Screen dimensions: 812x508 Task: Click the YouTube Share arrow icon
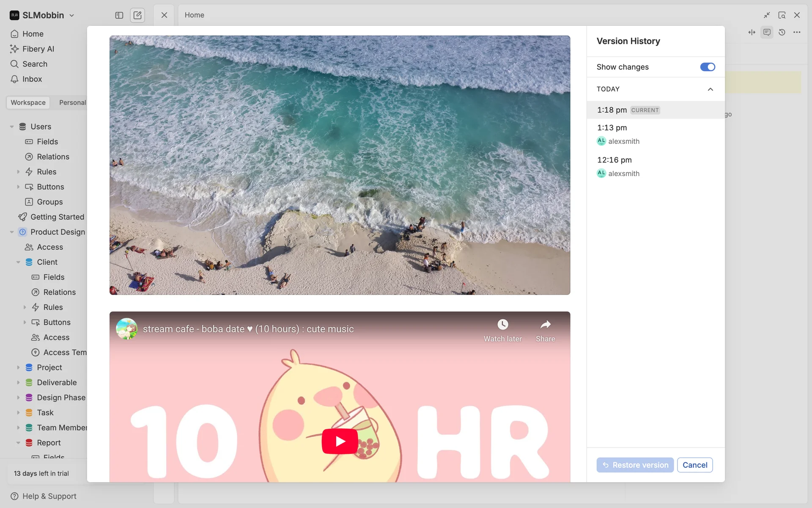click(545, 325)
